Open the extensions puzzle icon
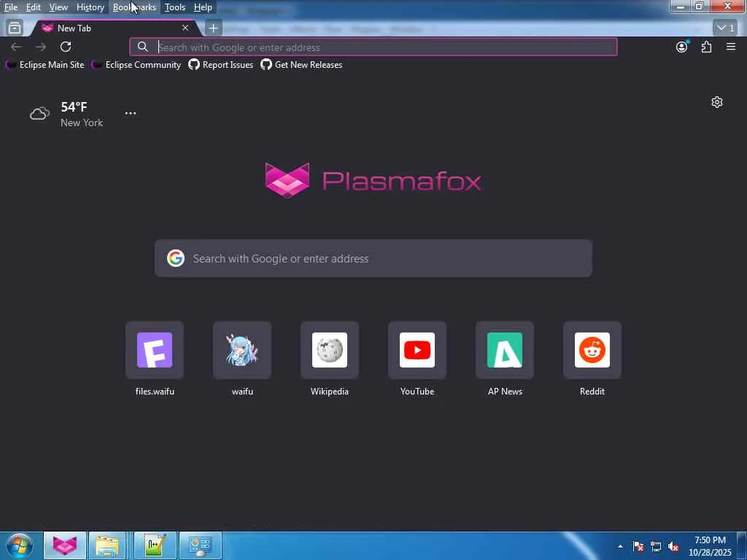The width and height of the screenshot is (747, 560). pos(706,47)
